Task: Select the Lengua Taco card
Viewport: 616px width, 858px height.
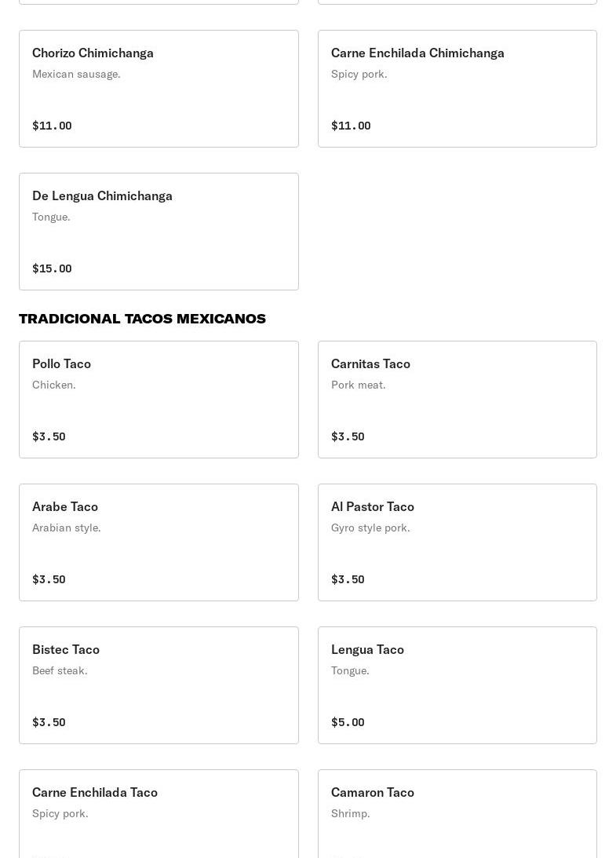Action: click(x=457, y=685)
